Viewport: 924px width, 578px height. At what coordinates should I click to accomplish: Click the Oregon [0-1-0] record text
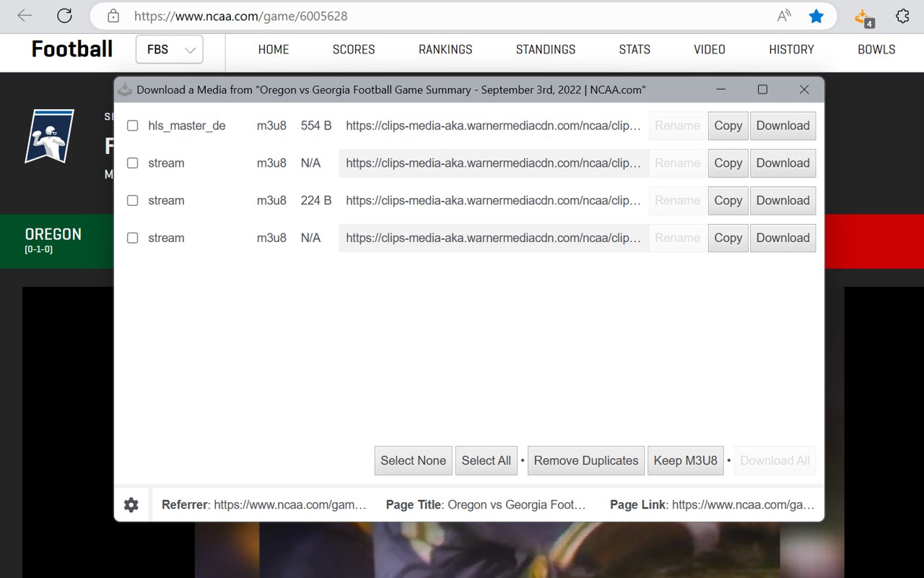tap(39, 250)
